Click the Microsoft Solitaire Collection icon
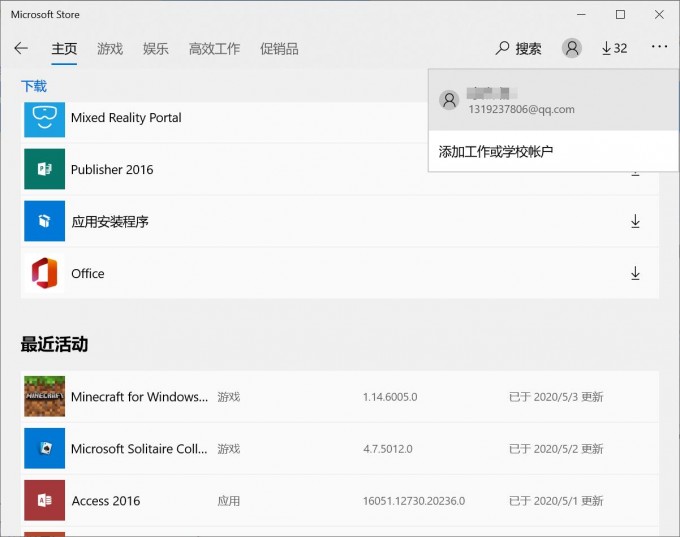680x537 pixels. pyautogui.click(x=44, y=448)
